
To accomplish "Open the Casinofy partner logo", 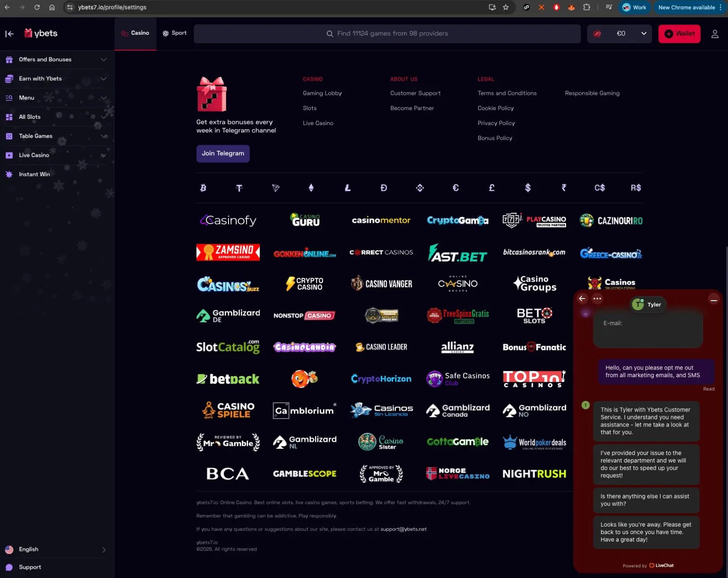I will [x=228, y=220].
